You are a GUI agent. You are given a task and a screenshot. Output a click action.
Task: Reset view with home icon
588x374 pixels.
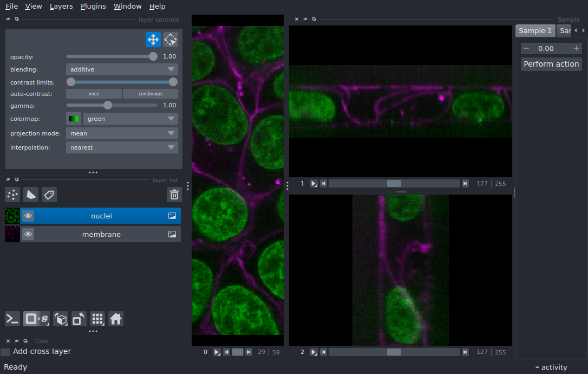(x=116, y=319)
